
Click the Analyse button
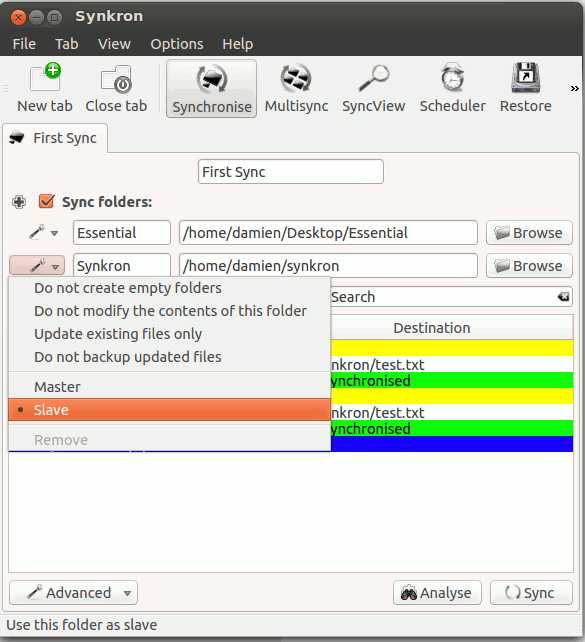click(437, 592)
